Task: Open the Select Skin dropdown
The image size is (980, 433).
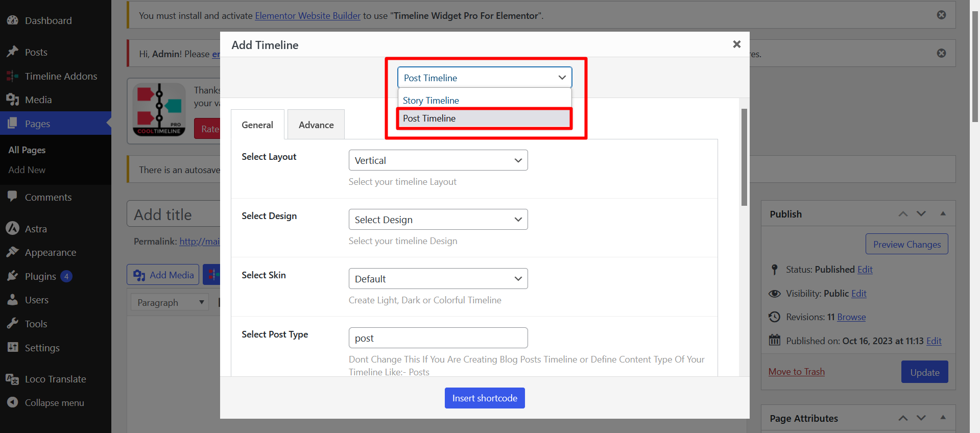Action: click(438, 279)
